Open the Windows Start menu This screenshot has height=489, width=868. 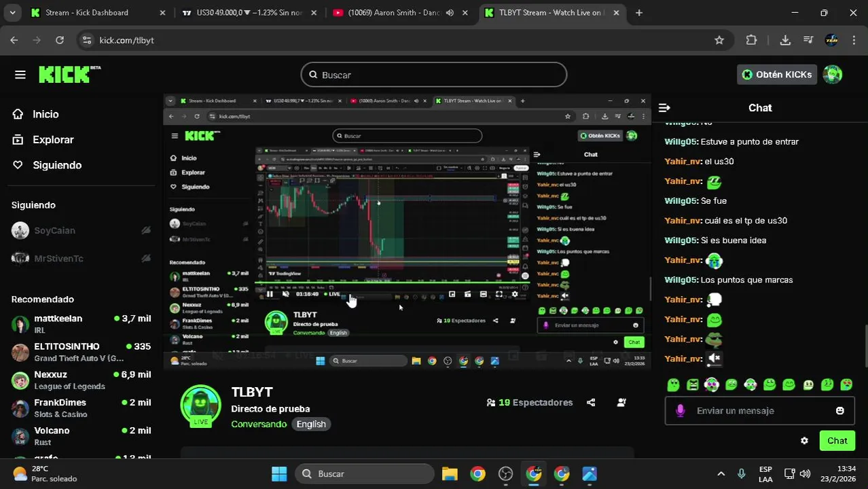coord(279,473)
